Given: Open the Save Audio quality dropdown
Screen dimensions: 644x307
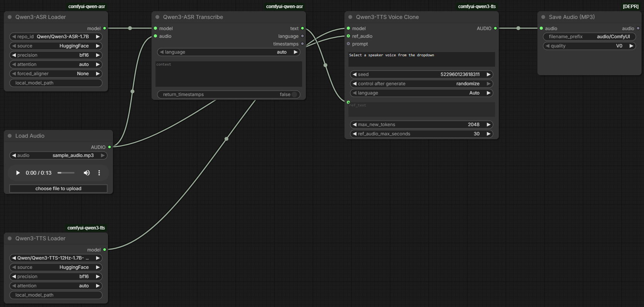Looking at the screenshot, I should pos(590,46).
